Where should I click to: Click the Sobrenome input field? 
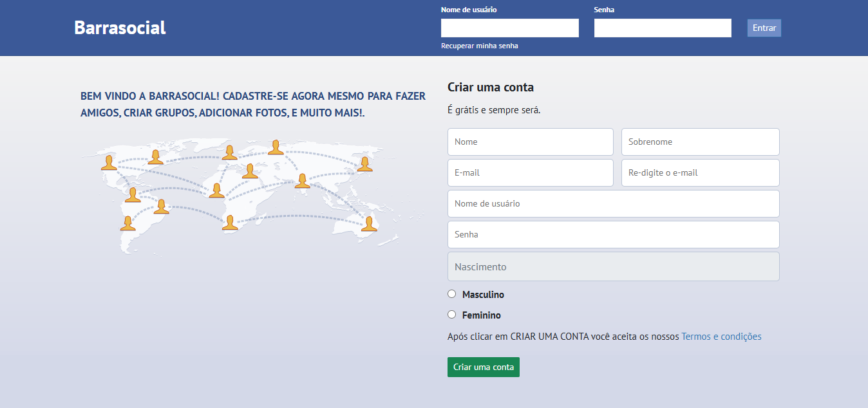pos(700,142)
